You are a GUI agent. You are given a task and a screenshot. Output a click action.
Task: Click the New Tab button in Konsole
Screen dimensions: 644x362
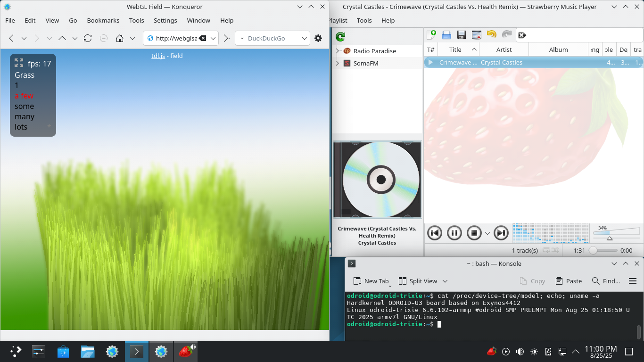click(371, 281)
